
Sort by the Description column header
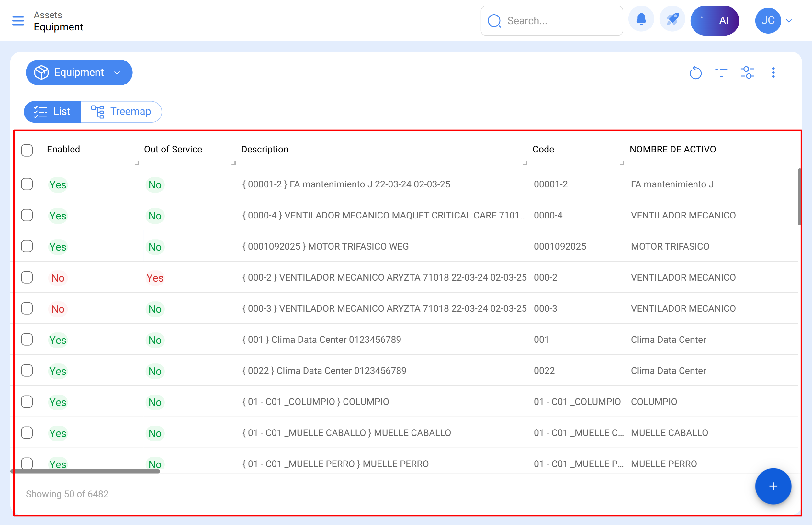point(265,149)
